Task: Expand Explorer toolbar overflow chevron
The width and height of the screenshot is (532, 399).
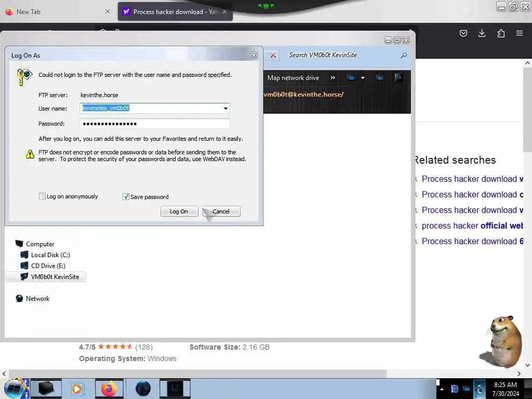Action: 333,78
